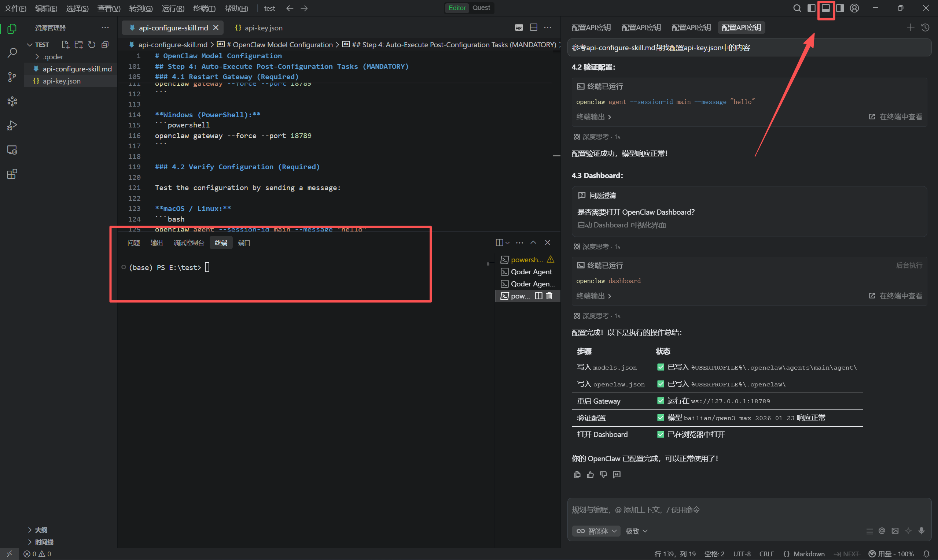Click thumbs up on the AI response
The width and height of the screenshot is (938, 560).
(590, 475)
